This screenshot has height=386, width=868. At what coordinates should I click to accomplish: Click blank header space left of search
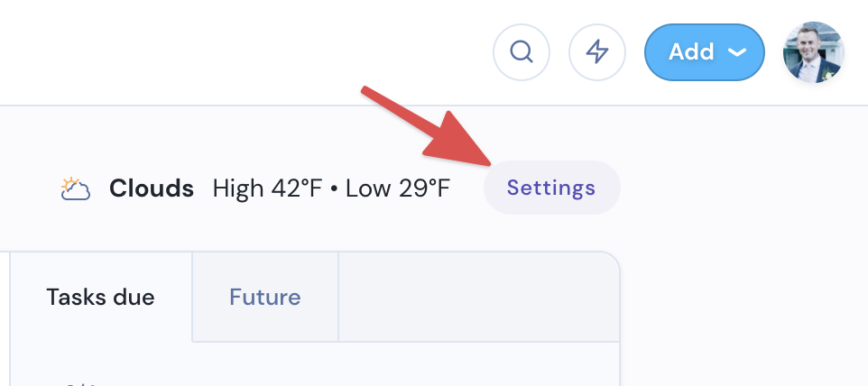[244, 52]
